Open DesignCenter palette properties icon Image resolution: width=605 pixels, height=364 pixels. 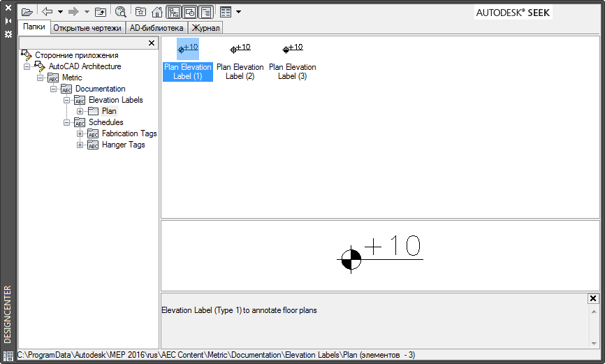tap(8, 34)
